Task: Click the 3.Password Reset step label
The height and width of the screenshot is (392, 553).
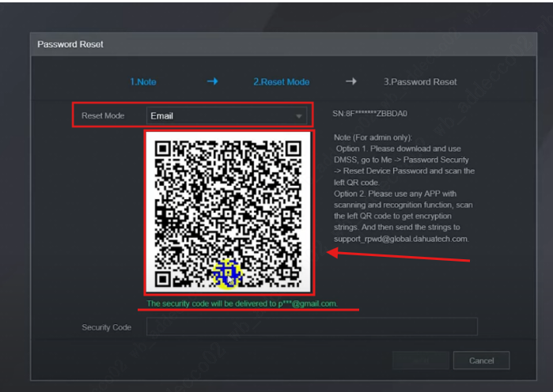Action: coord(420,82)
